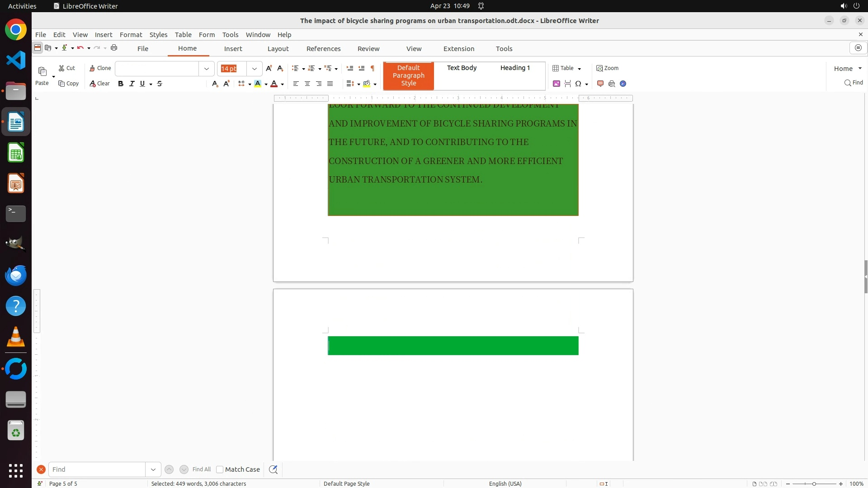Toggle italic formatting
The height and width of the screenshot is (488, 868).
[132, 84]
